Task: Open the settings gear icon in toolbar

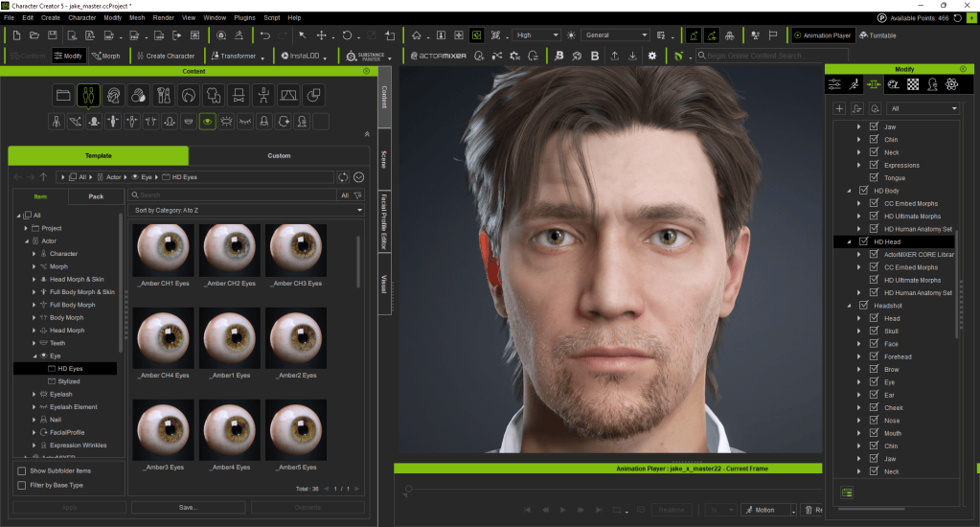Action: [x=651, y=56]
